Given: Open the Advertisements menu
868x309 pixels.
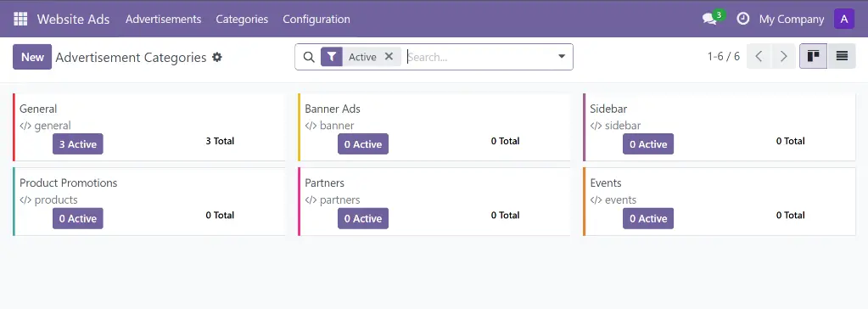Looking at the screenshot, I should 163,19.
